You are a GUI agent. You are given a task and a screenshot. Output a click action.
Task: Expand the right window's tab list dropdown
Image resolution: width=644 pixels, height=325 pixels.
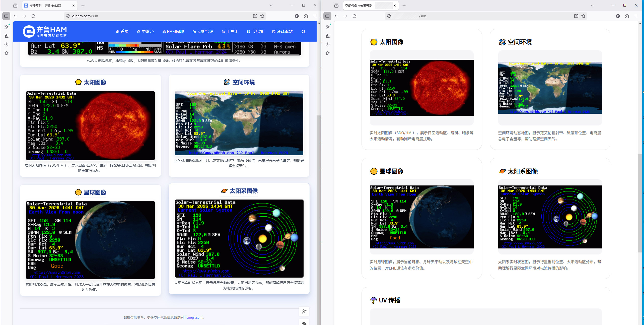[x=592, y=5]
